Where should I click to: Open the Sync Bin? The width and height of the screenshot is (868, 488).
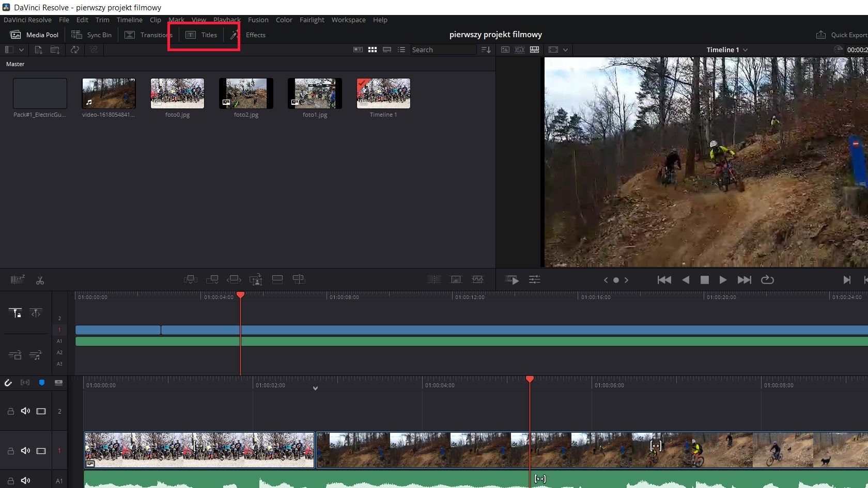[x=91, y=35]
